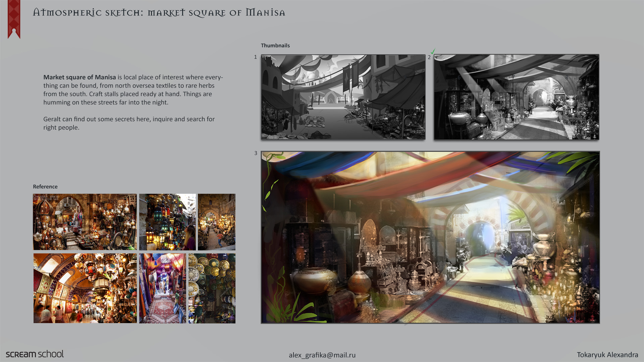Open reference photo of narrow lit alley
Screen dimensions: 644x362
(217, 222)
